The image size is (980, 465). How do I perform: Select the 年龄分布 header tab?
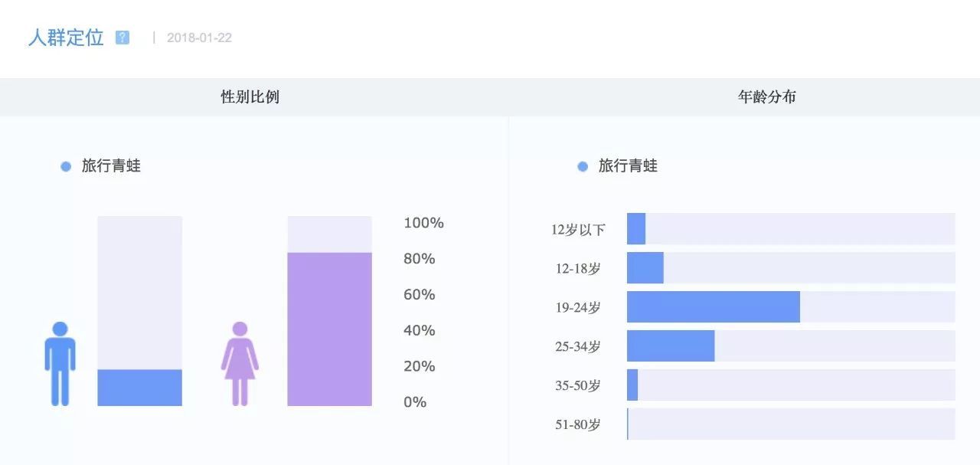pyautogui.click(x=766, y=97)
